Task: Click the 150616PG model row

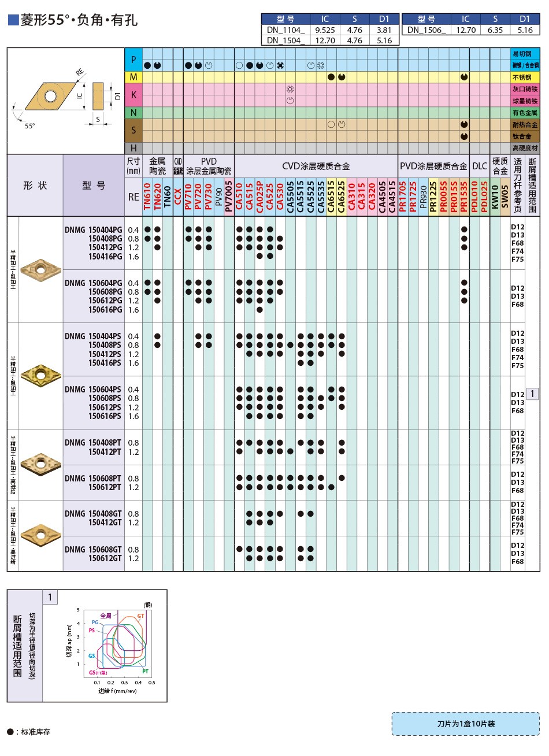Action: [x=105, y=310]
